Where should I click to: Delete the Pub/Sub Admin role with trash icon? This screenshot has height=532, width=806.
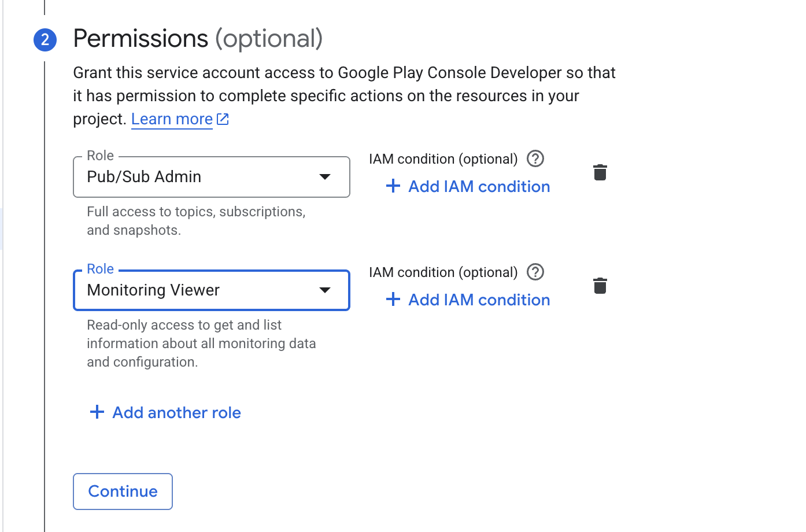(x=600, y=172)
